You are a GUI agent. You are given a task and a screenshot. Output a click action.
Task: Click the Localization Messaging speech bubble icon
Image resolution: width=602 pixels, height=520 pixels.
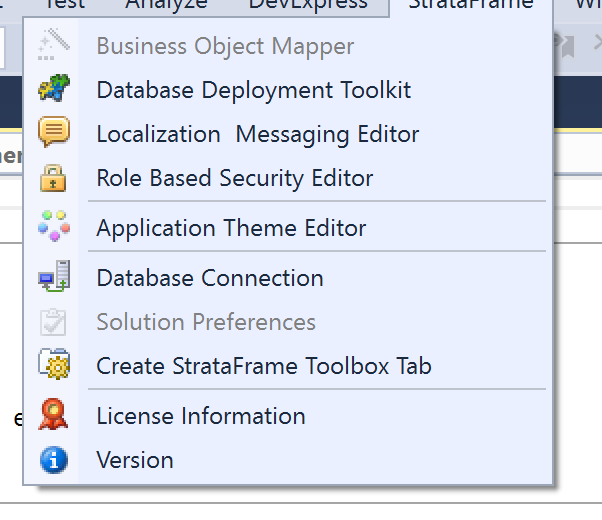pos(52,134)
